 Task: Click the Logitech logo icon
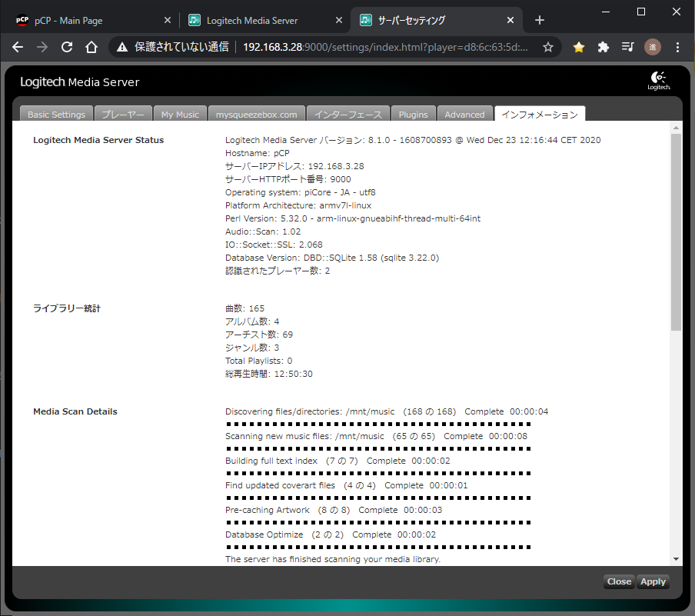pyautogui.click(x=659, y=81)
